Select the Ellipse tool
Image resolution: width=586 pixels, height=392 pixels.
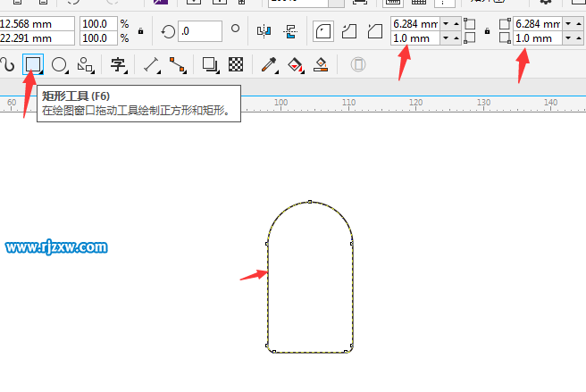pos(59,64)
